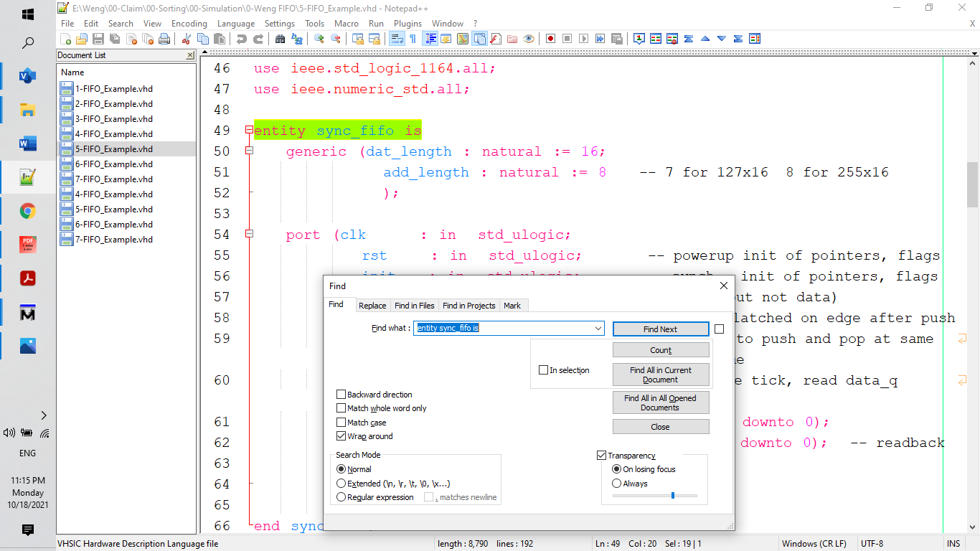This screenshot has height=551, width=980.
Task: Enable Match case checkbox
Action: (x=341, y=423)
